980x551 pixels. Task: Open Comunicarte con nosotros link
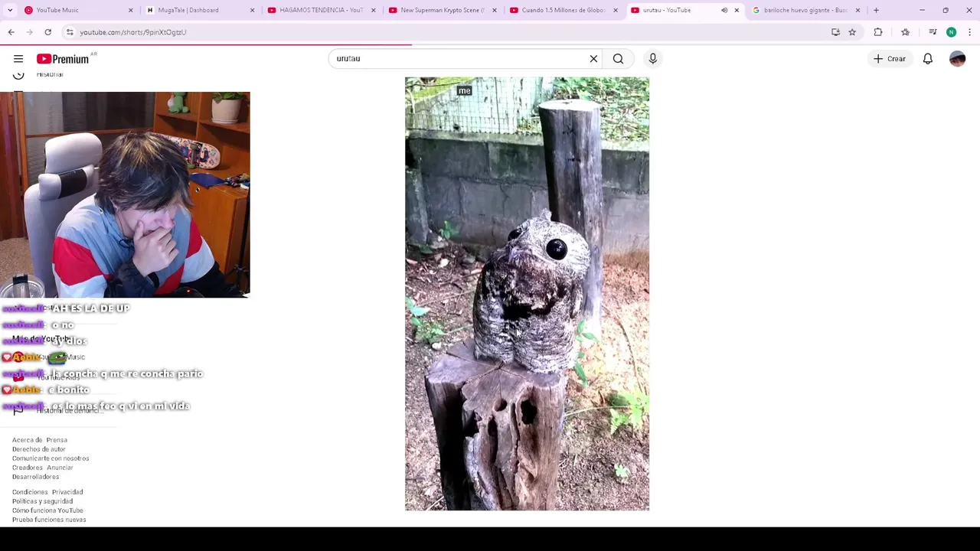click(51, 458)
